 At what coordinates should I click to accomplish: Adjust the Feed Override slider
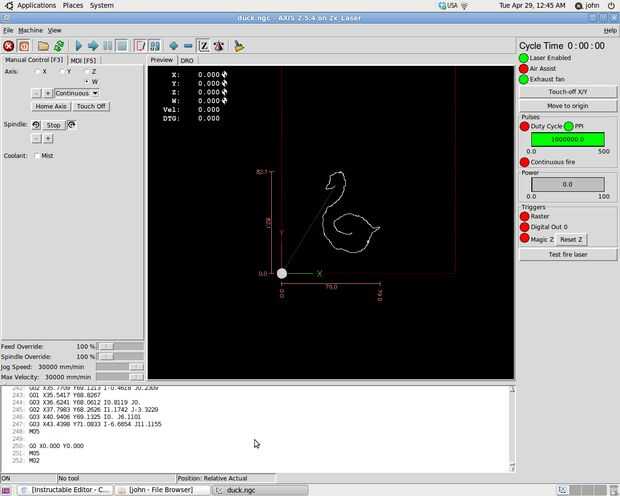coord(120,346)
